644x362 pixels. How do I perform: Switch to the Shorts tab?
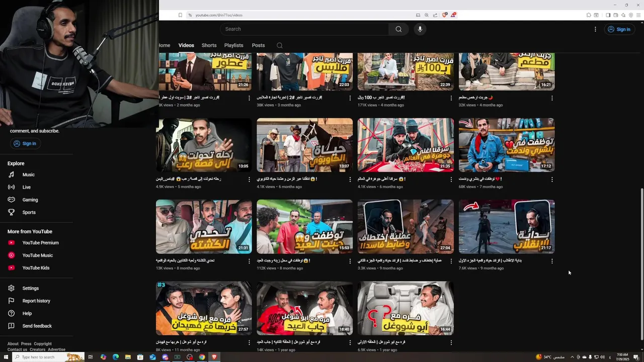click(x=209, y=45)
